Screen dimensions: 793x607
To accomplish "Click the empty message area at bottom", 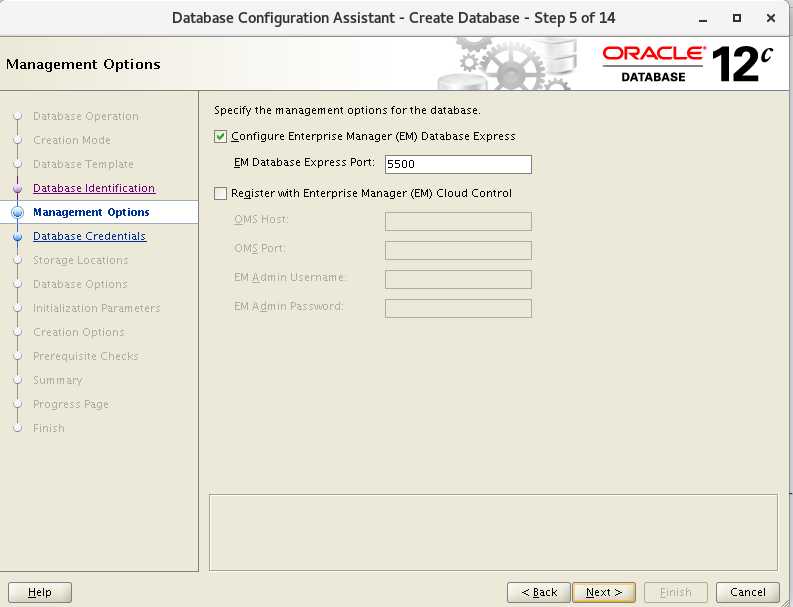I will point(493,533).
